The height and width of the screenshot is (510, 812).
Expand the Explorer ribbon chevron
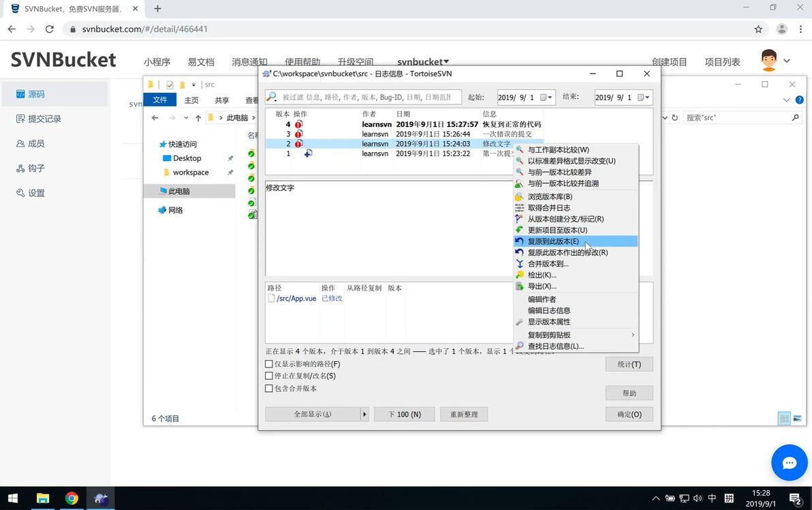tap(787, 100)
